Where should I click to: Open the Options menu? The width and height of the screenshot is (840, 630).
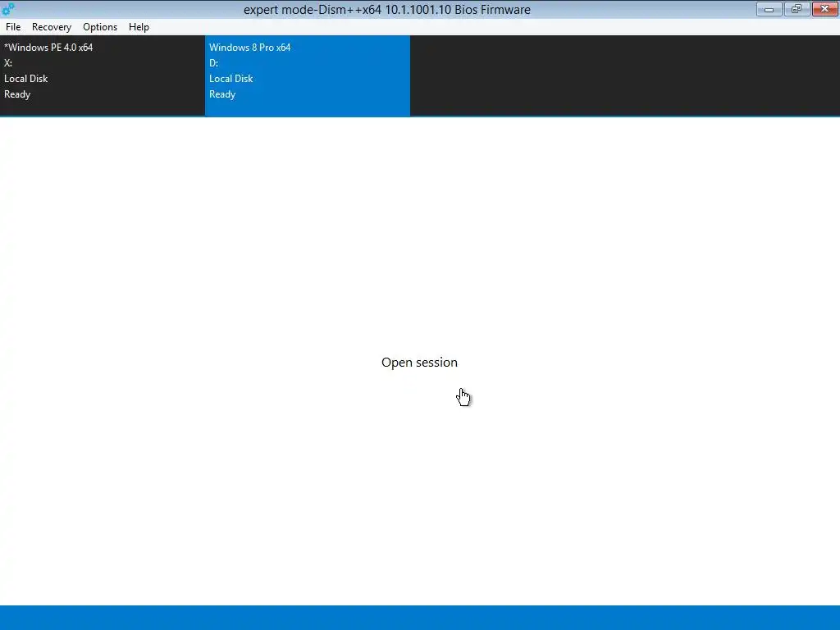(x=99, y=27)
